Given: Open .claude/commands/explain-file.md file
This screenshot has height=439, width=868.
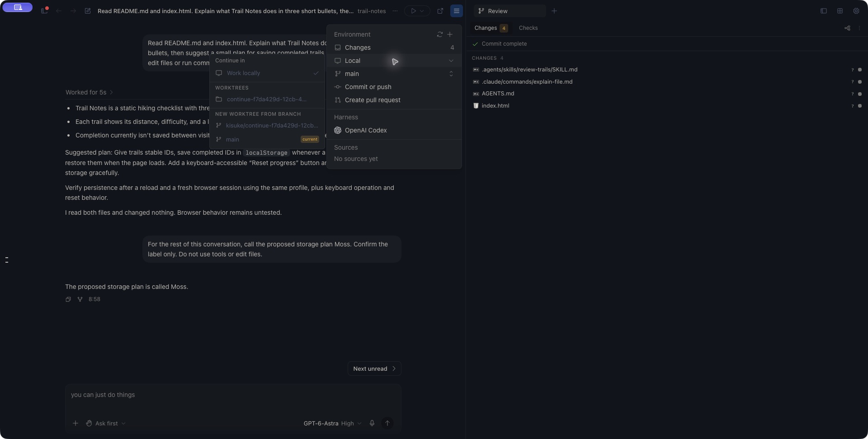Looking at the screenshot, I should (x=527, y=82).
